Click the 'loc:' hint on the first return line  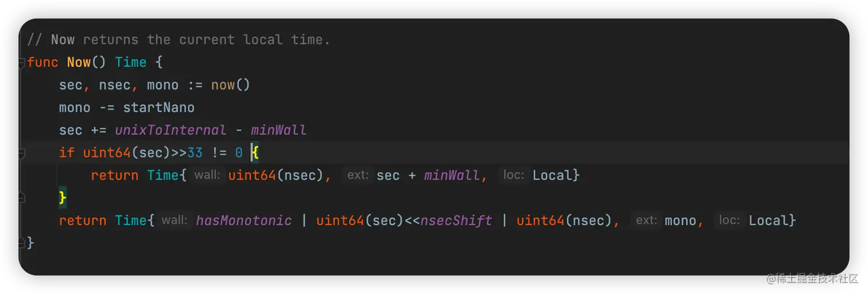click(514, 175)
